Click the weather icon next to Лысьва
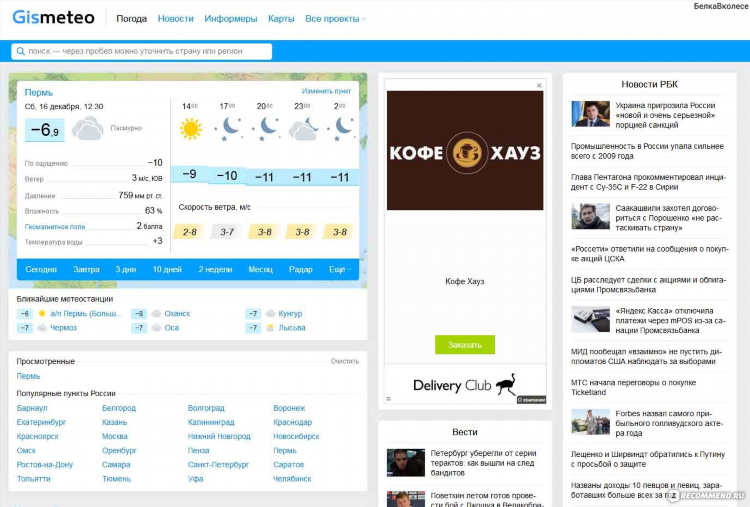 tap(270, 328)
